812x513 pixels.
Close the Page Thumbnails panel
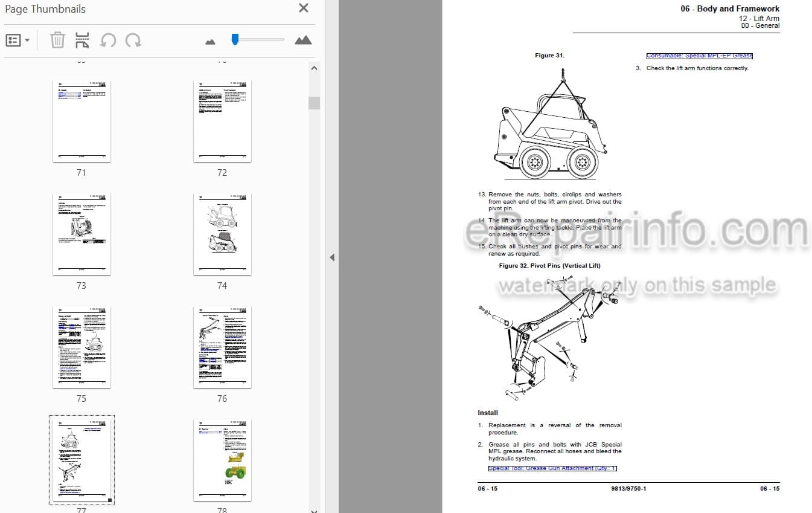tap(304, 8)
